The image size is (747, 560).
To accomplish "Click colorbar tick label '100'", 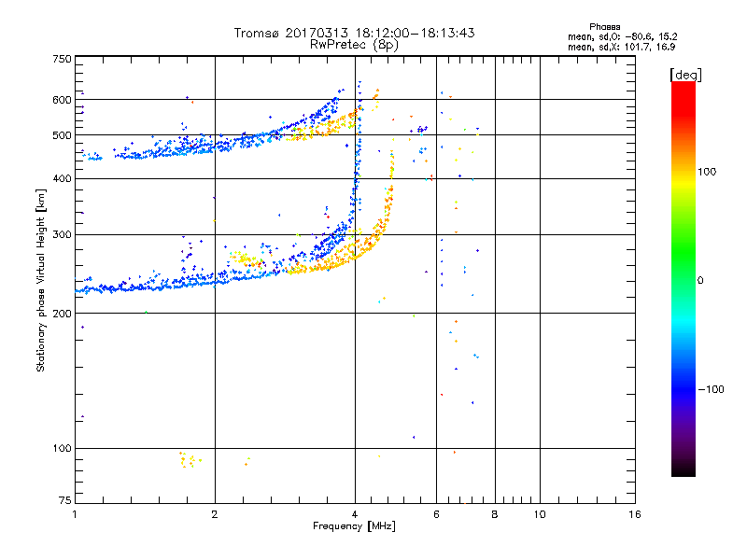I will tap(707, 172).
